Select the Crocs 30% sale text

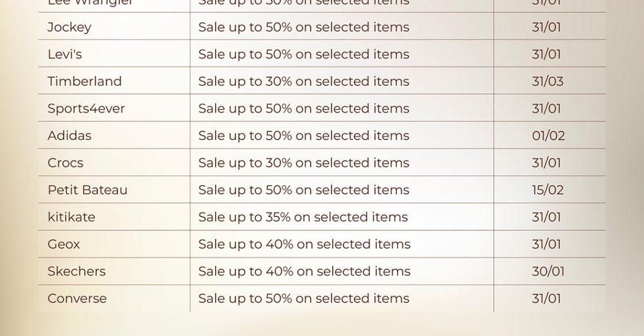coord(304,163)
